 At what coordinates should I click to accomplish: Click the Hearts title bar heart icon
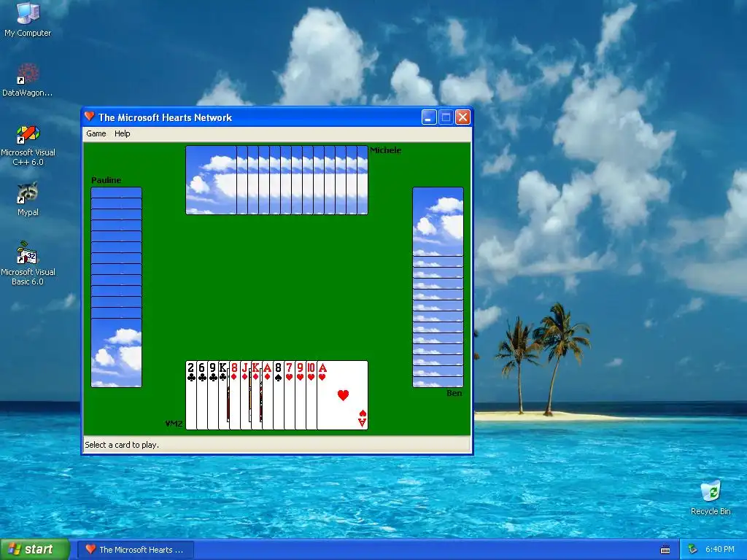89,116
